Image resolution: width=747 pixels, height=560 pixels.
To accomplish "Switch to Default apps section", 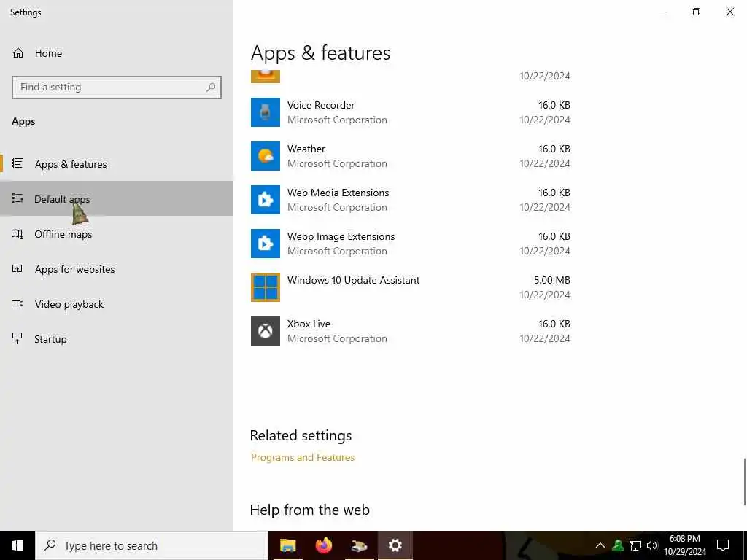I will click(x=117, y=198).
